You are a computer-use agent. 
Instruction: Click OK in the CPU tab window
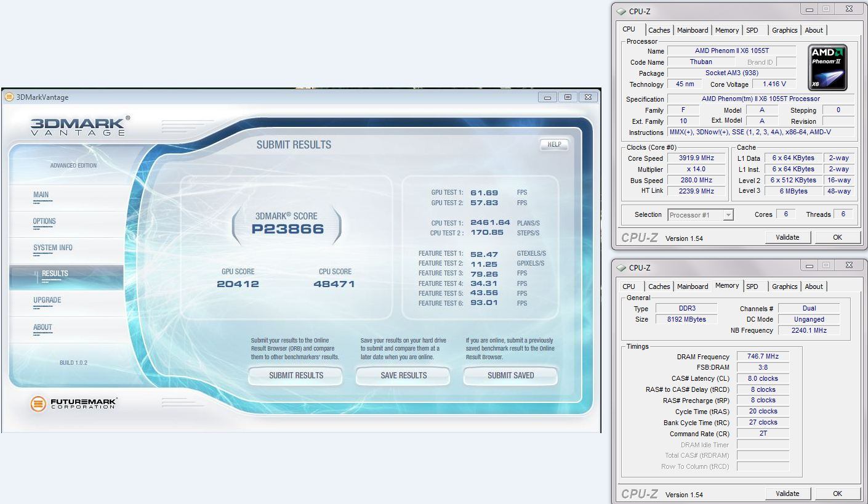837,237
